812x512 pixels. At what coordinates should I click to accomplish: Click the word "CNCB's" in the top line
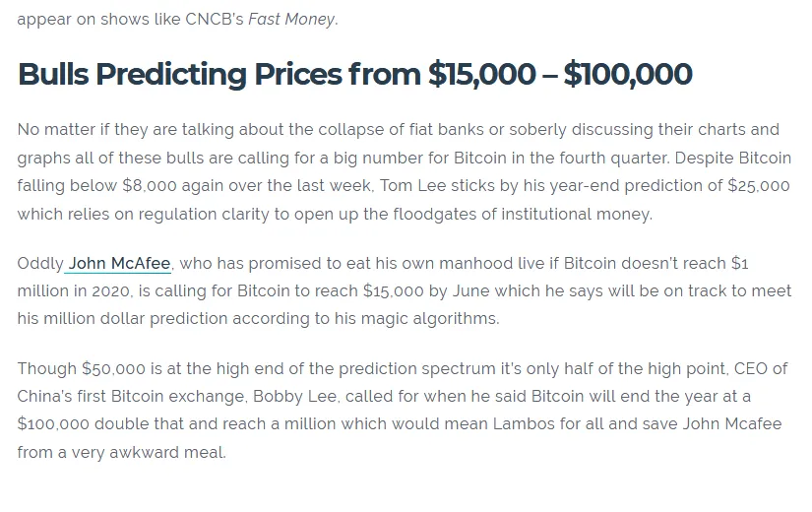[214, 19]
